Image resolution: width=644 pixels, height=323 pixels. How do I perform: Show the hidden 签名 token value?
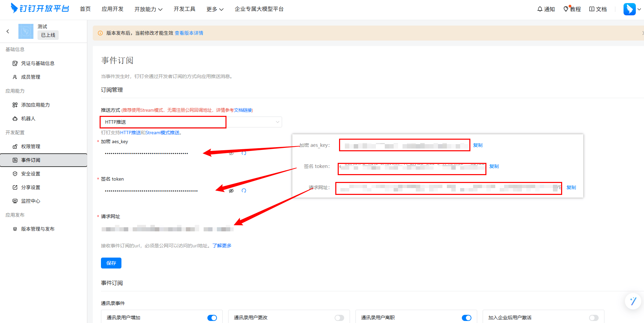pyautogui.click(x=231, y=191)
